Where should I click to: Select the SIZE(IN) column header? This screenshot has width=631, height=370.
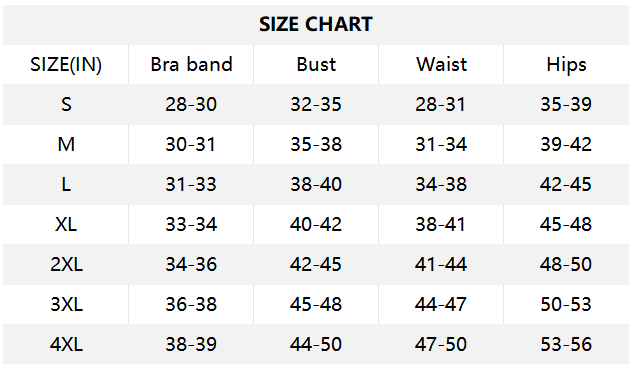click(x=66, y=64)
